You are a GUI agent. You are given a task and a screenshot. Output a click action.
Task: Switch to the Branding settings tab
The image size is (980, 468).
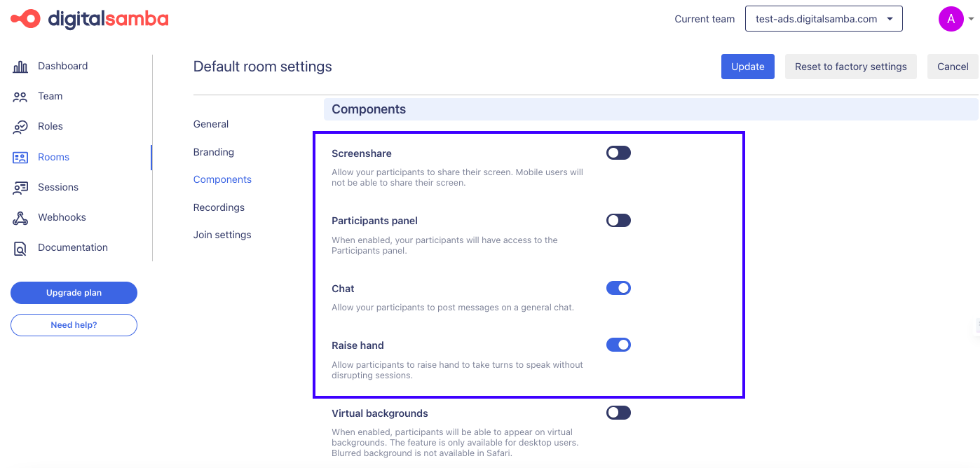(214, 152)
